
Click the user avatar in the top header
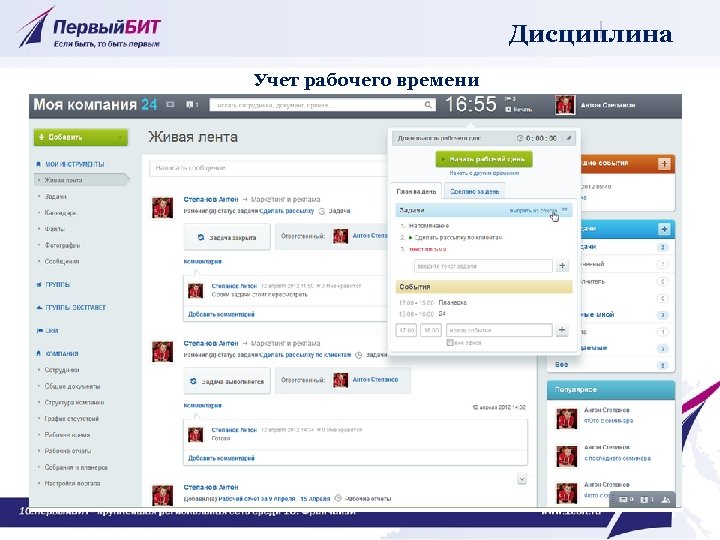click(564, 105)
